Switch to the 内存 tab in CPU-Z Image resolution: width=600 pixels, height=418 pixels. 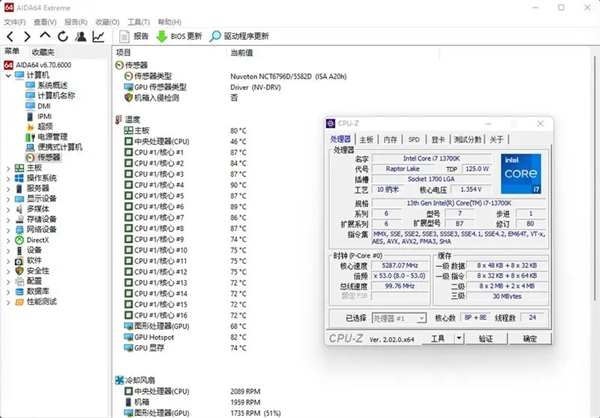pos(390,139)
